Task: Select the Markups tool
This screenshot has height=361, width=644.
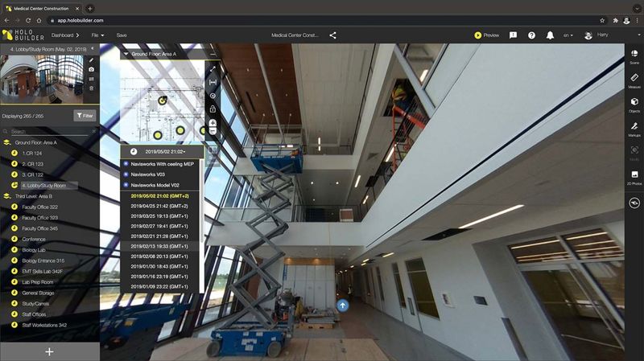Action: [x=634, y=129]
